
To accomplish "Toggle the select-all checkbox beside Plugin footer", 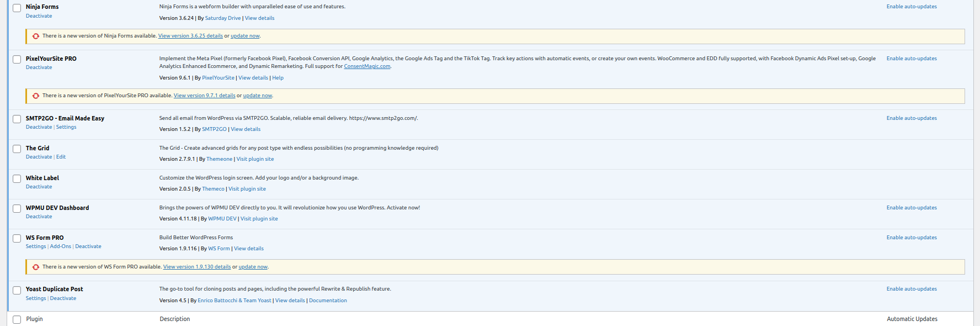I will coord(17,320).
